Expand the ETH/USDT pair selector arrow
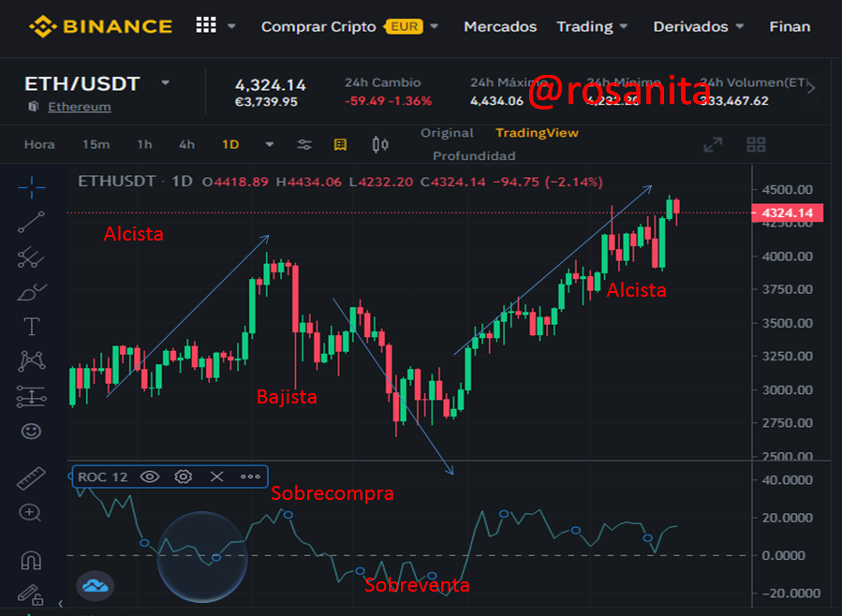842x616 pixels. point(166,82)
